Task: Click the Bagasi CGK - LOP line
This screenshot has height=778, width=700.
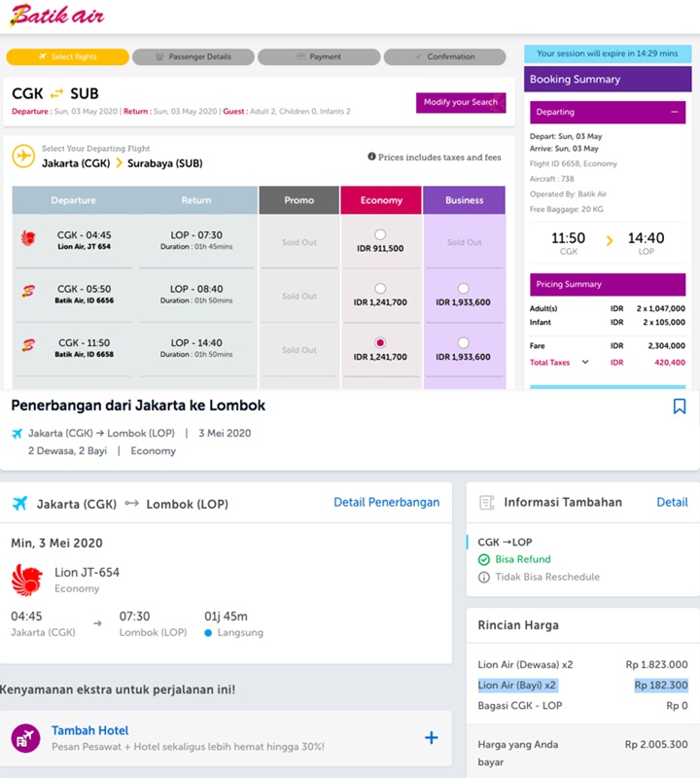Action: (x=582, y=706)
